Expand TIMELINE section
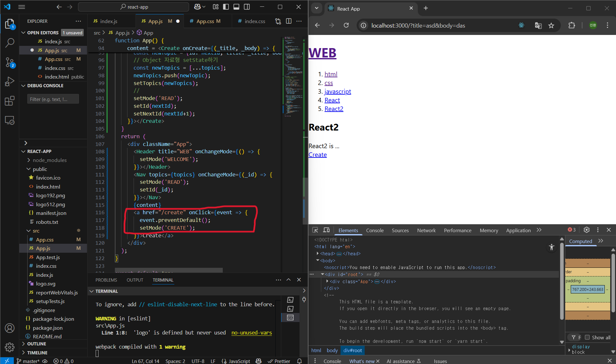 (x=37, y=352)
